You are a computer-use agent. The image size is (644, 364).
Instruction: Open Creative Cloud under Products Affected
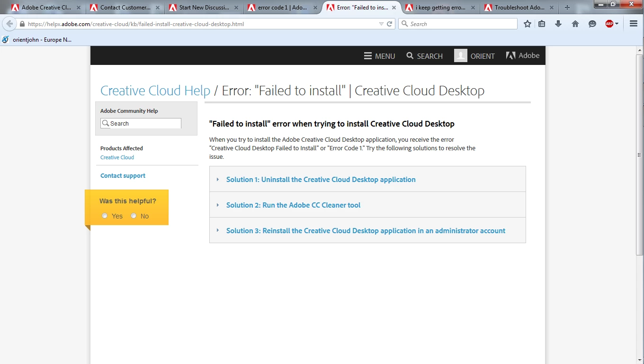click(117, 157)
